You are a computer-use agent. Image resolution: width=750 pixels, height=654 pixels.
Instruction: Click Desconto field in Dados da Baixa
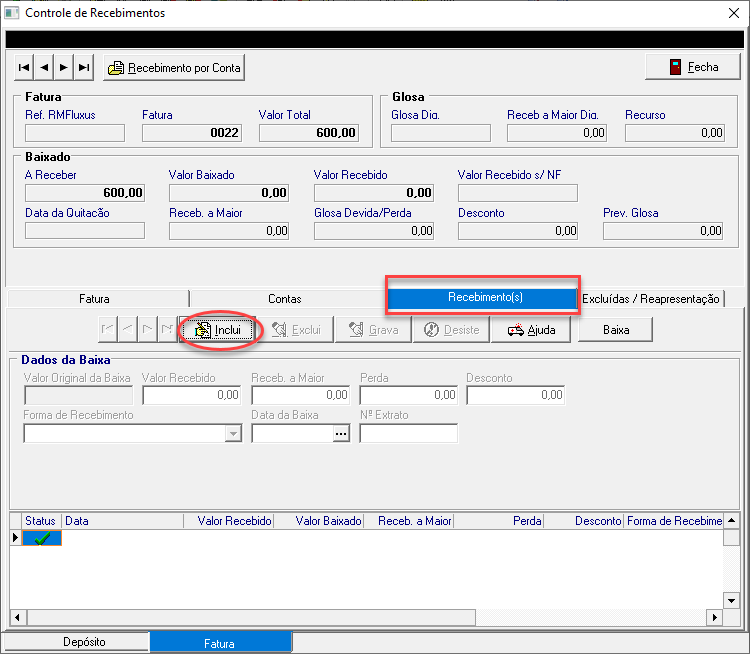(x=516, y=395)
